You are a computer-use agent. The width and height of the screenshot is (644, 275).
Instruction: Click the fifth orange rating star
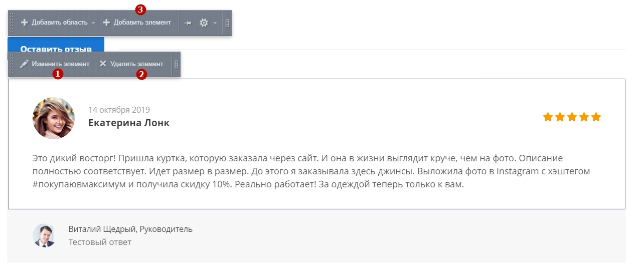pyautogui.click(x=596, y=117)
